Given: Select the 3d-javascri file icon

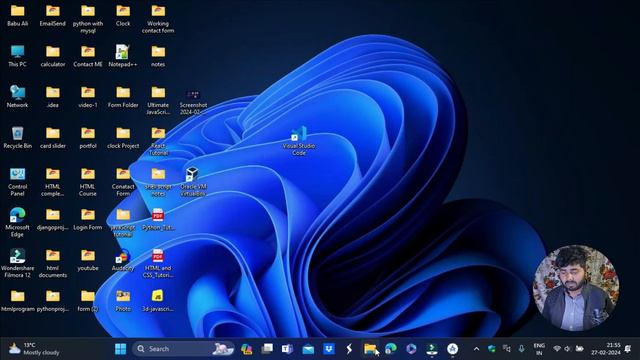Looking at the screenshot, I should tap(158, 301).
